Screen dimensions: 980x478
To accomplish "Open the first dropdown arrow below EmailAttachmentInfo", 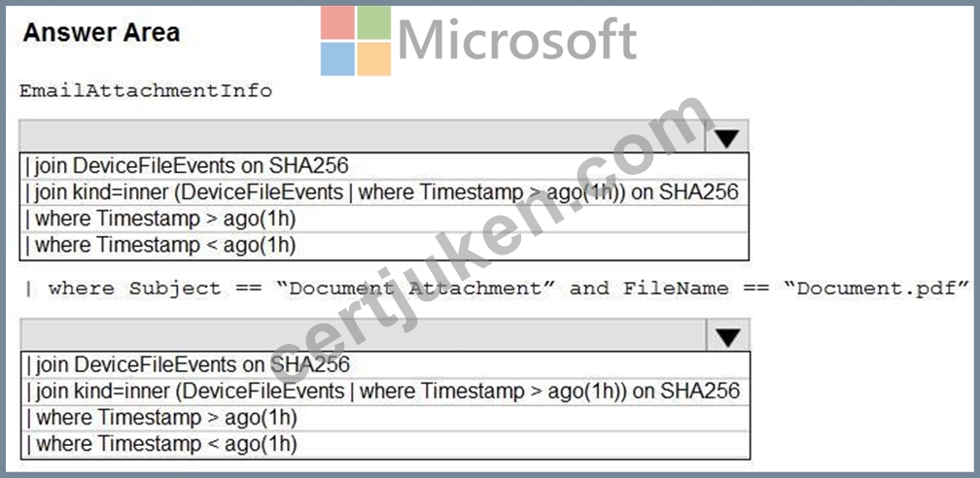I will point(726,136).
